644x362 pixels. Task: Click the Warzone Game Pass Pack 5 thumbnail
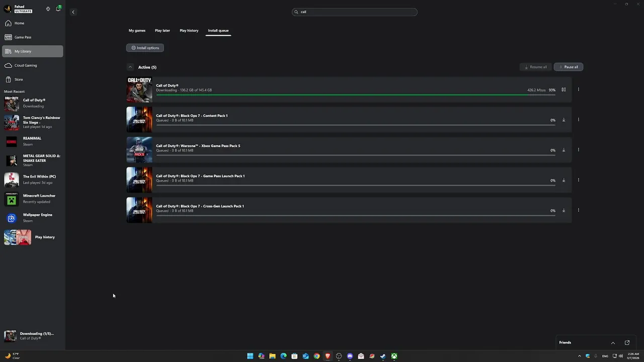[139, 150]
